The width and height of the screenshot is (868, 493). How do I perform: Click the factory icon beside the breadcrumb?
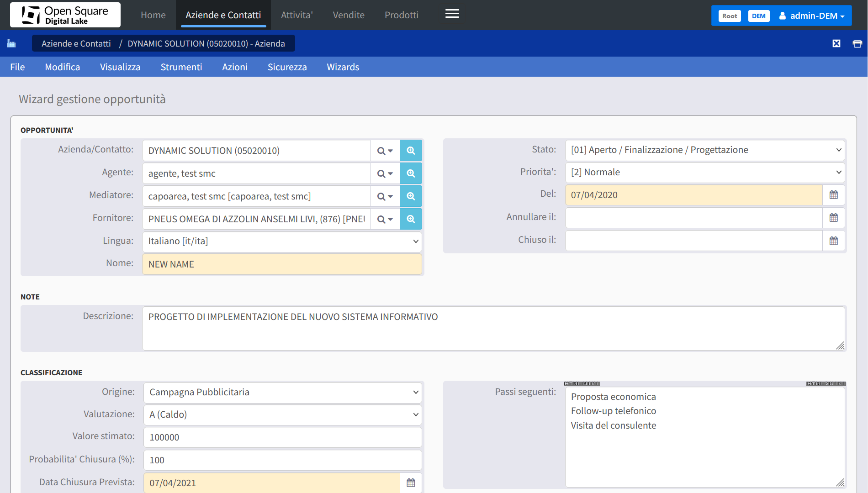11,43
